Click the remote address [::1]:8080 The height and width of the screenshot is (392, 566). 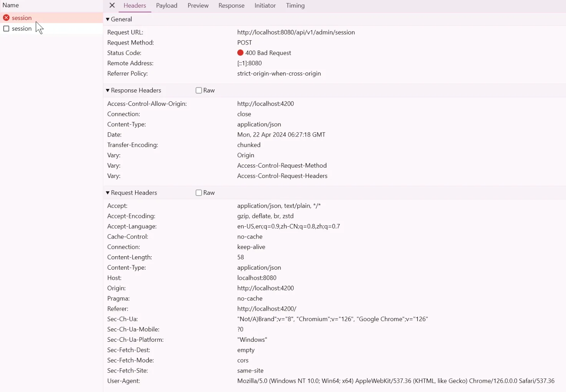[250, 63]
